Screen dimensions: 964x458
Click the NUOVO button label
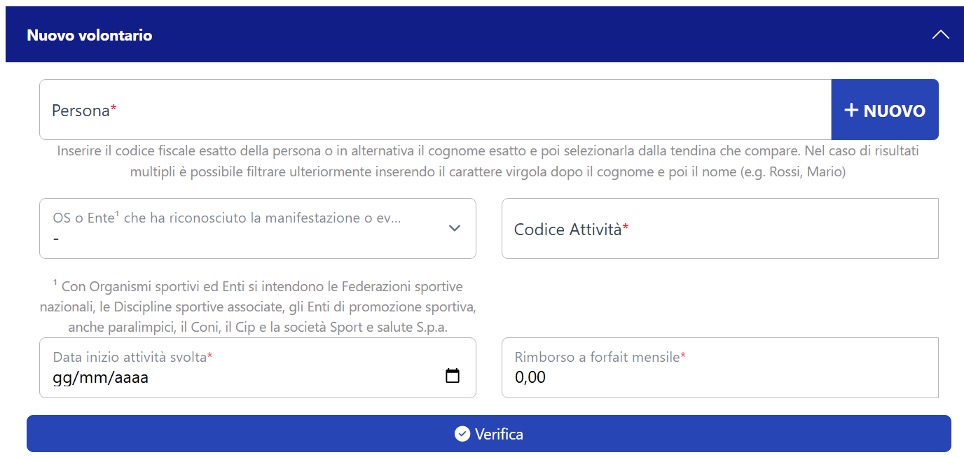click(x=895, y=111)
